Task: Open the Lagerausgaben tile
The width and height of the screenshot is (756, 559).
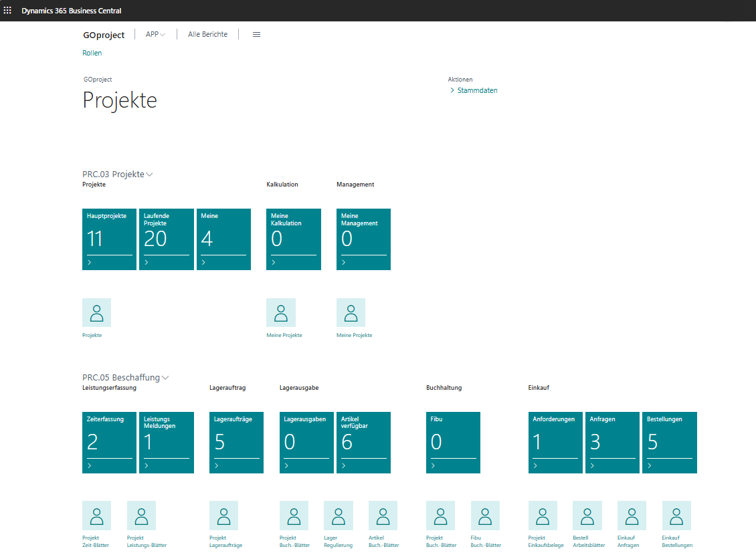Action: pos(306,443)
